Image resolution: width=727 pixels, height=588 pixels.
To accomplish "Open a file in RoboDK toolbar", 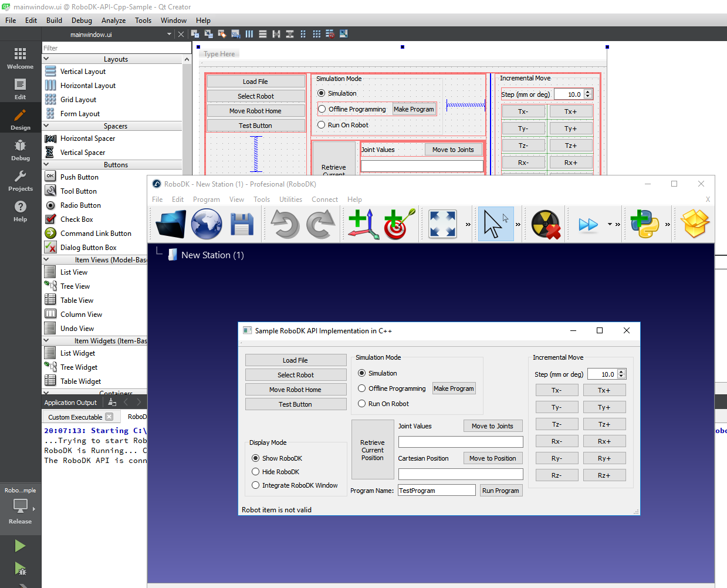I will pos(171,224).
